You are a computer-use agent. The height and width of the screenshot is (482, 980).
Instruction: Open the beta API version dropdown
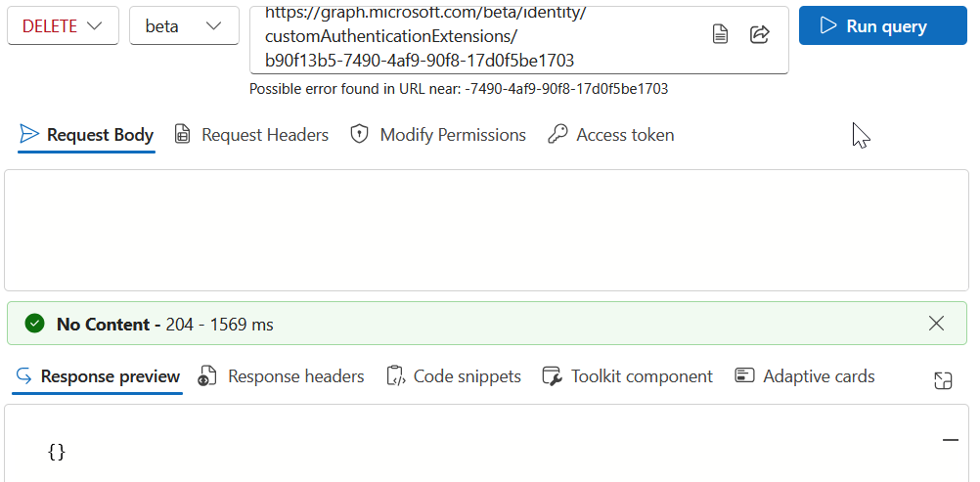click(x=184, y=25)
